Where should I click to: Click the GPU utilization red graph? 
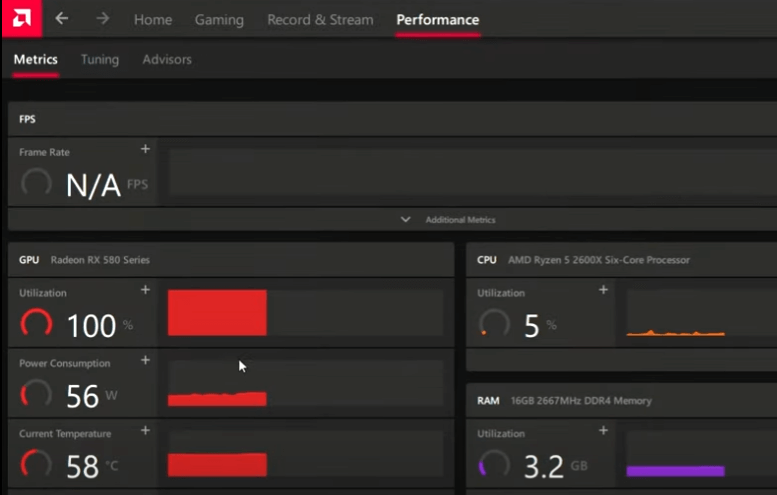pos(217,313)
